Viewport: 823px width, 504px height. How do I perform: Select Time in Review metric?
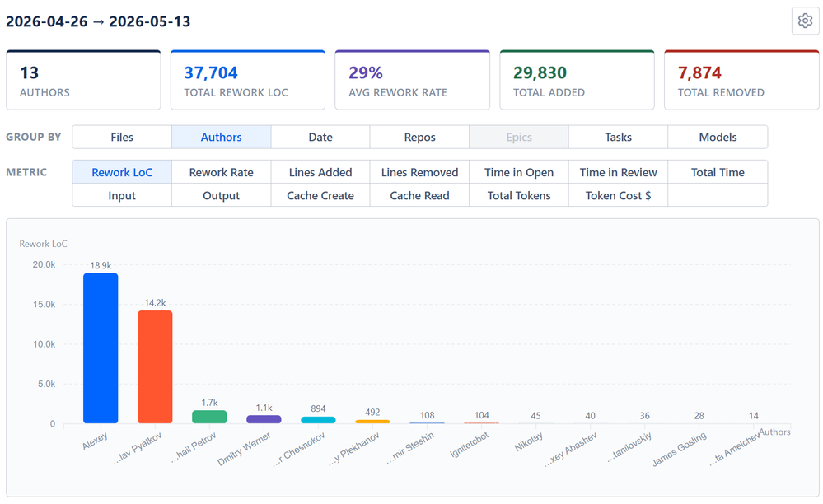(618, 172)
